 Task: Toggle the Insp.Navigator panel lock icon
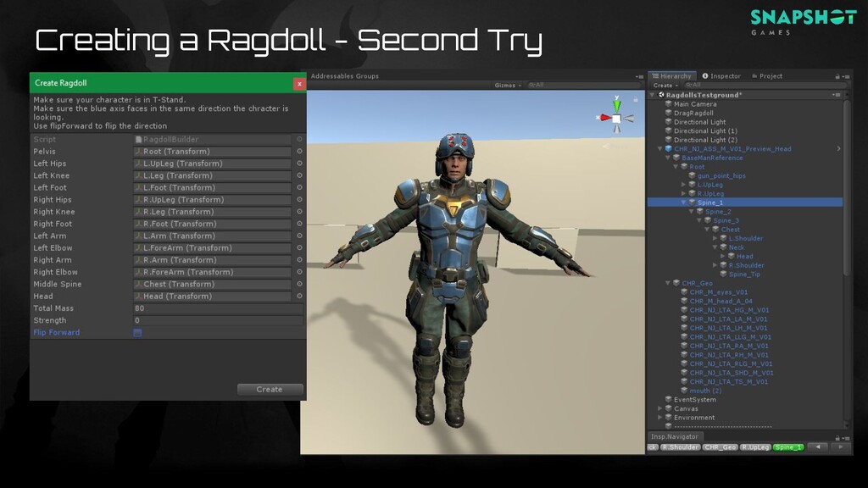(x=837, y=437)
